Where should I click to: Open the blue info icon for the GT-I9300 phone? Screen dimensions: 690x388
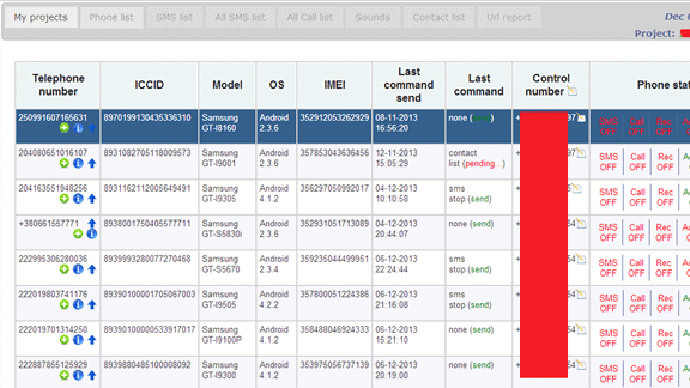tap(78, 375)
